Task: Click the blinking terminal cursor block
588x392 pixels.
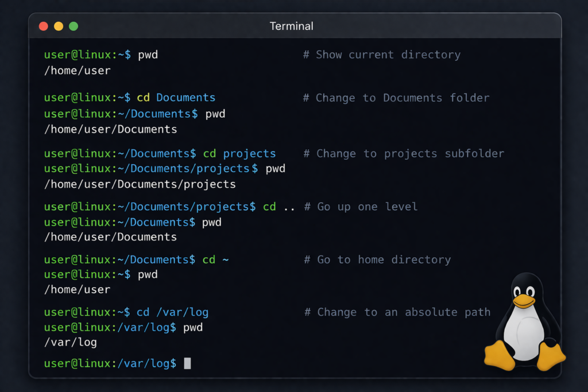Action: [187, 363]
